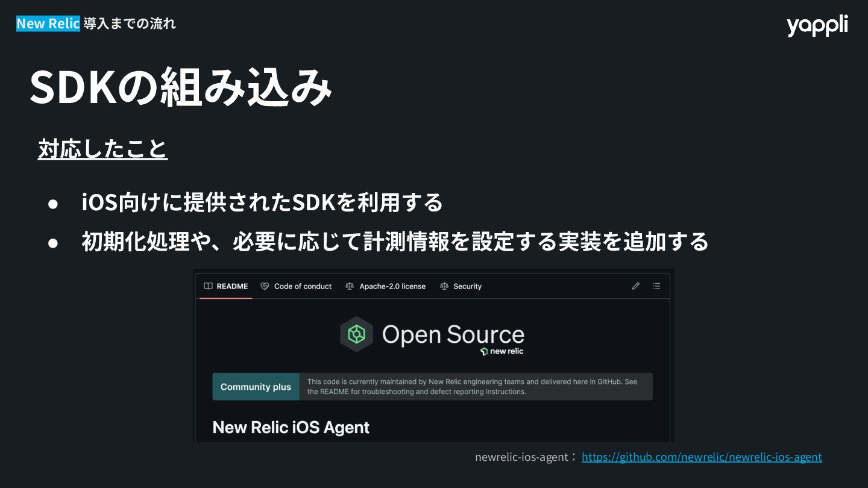
Task: Click the highlighted New Relic label
Action: [x=48, y=23]
